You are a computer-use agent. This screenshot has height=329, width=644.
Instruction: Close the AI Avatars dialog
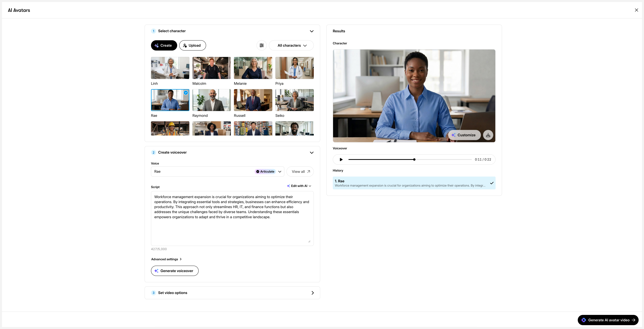(x=637, y=10)
